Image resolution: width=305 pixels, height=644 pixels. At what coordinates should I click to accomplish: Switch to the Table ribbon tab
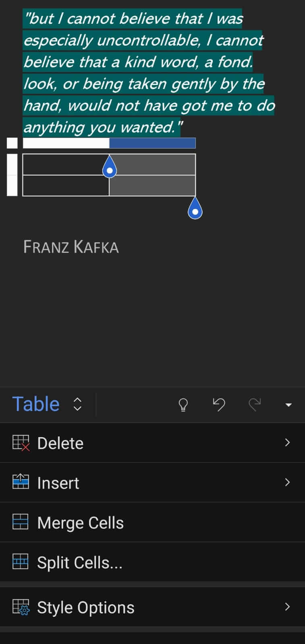36,404
